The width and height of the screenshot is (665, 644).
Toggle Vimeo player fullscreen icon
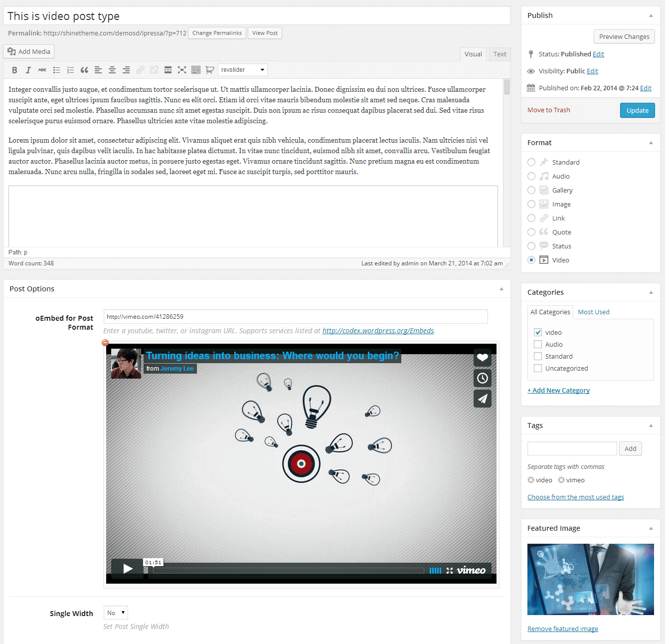coord(450,571)
